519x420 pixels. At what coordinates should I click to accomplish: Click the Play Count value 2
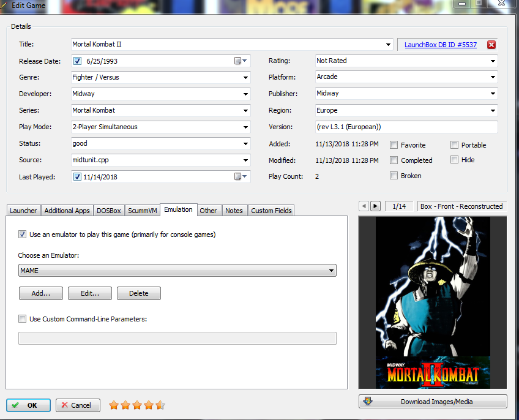317,176
